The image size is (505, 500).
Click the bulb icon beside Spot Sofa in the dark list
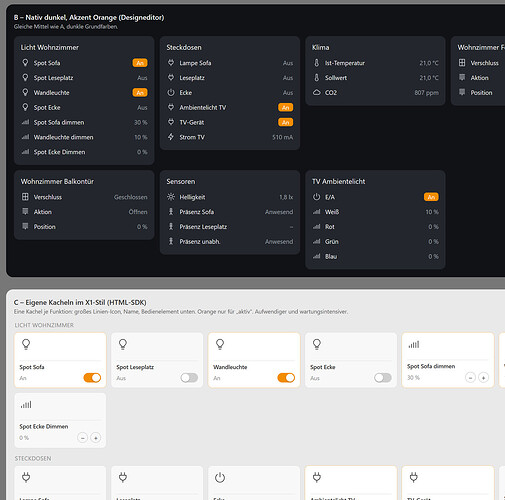tap(25, 63)
